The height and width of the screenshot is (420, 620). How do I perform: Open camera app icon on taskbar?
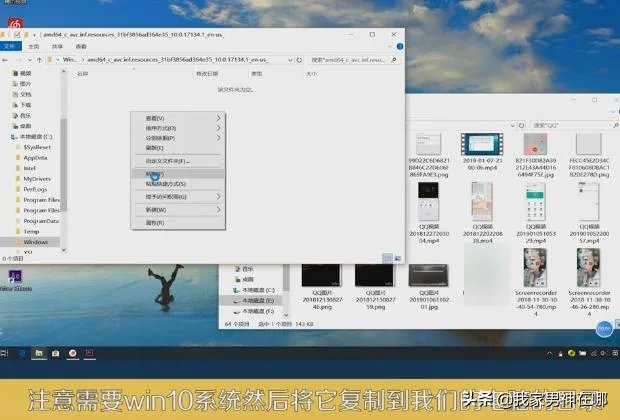coord(55,353)
